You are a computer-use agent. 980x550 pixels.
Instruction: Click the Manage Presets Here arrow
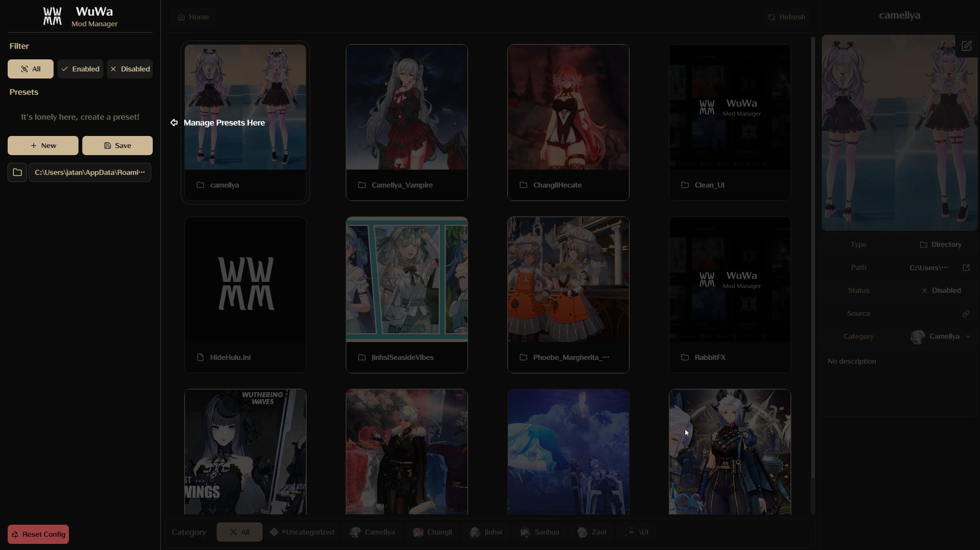click(x=173, y=123)
